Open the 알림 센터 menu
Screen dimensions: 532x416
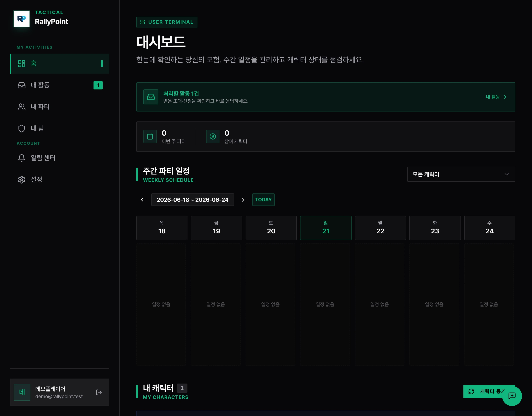pyautogui.click(x=60, y=158)
